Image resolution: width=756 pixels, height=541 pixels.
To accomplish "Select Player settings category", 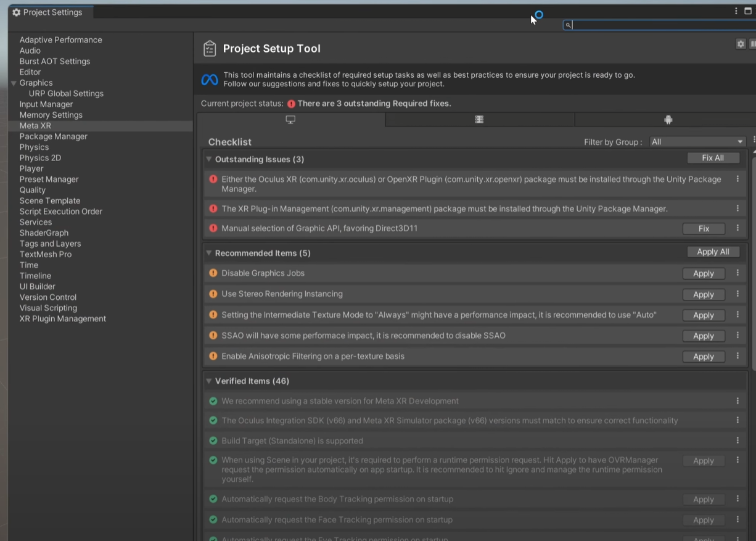I will click(x=31, y=168).
